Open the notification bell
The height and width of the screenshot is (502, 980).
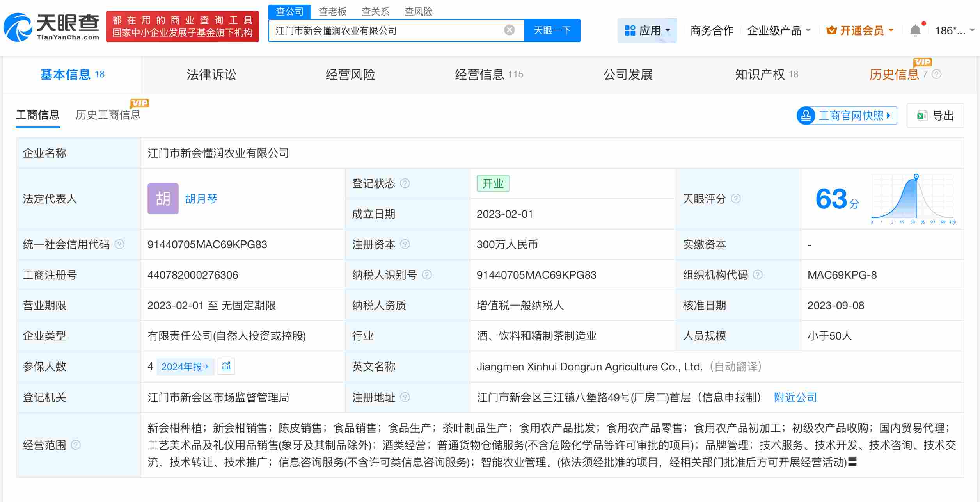pyautogui.click(x=915, y=29)
